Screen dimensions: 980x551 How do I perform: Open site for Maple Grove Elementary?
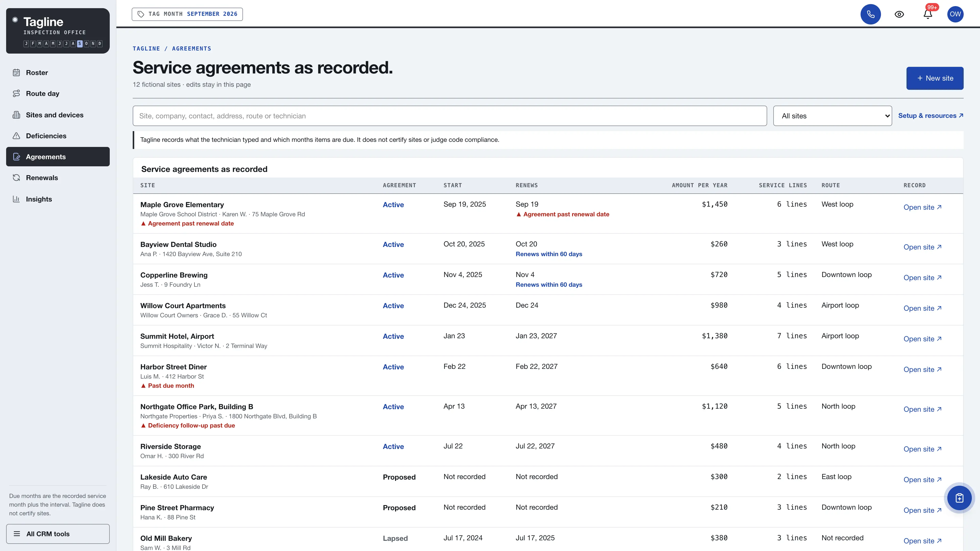coord(923,207)
